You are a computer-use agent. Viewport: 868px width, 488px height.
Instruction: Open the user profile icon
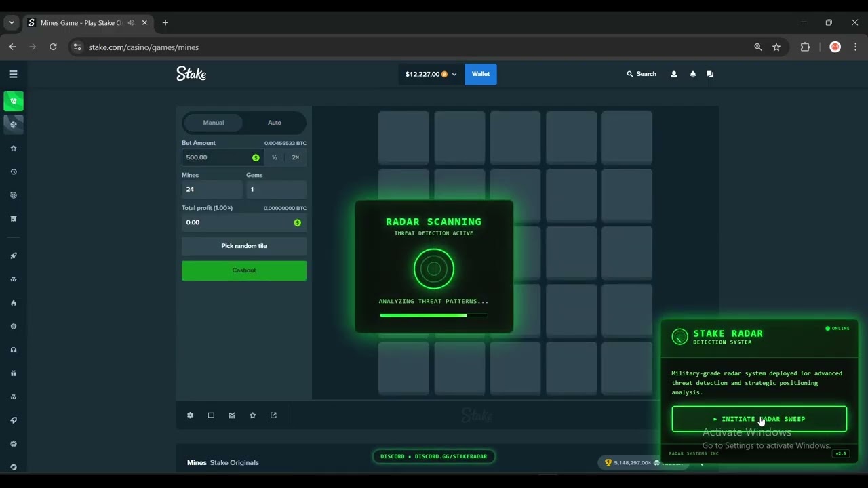(673, 74)
